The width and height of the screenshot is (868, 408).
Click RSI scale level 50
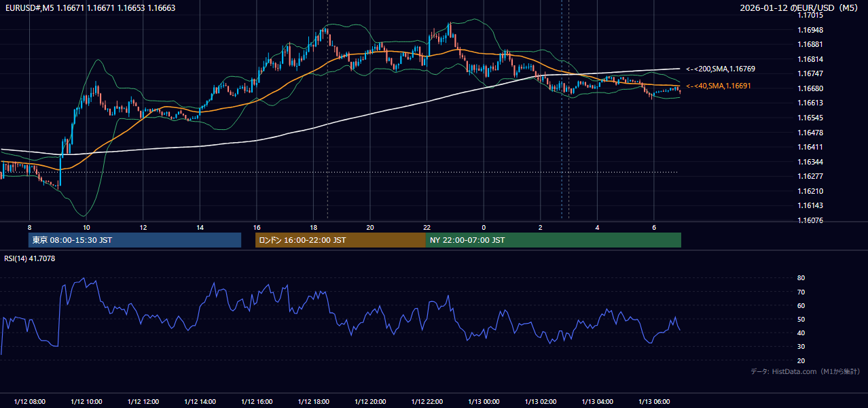coord(801,319)
